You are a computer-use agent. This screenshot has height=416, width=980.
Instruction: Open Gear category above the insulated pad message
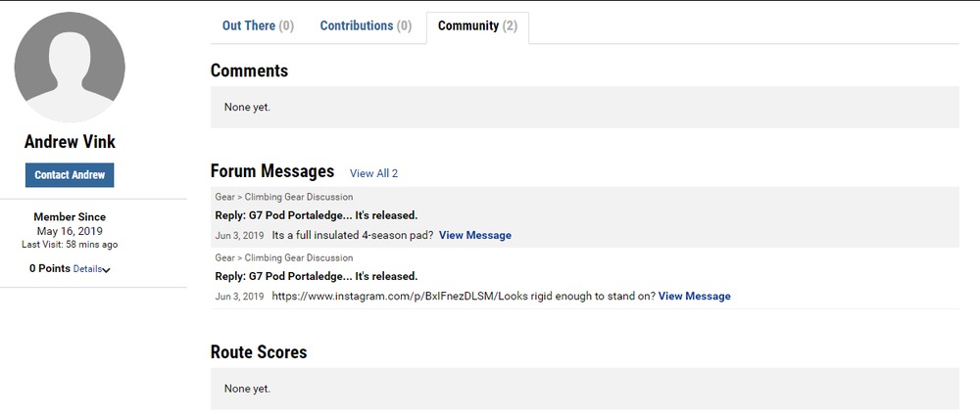pos(224,197)
